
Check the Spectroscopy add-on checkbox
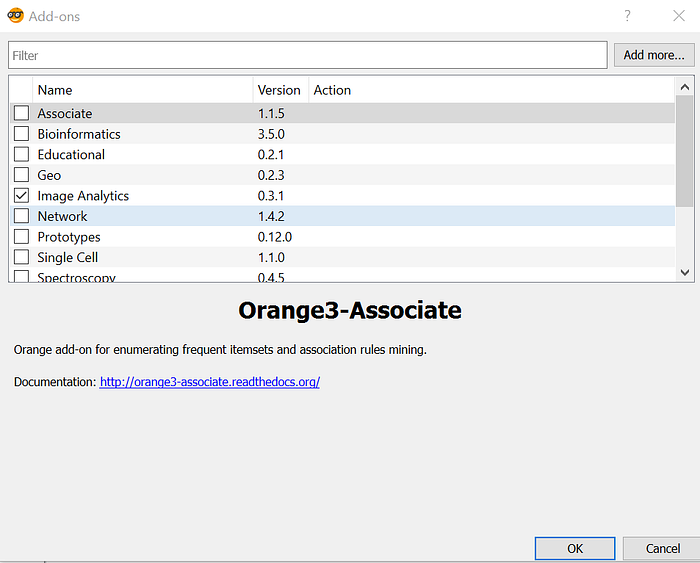[21, 276]
